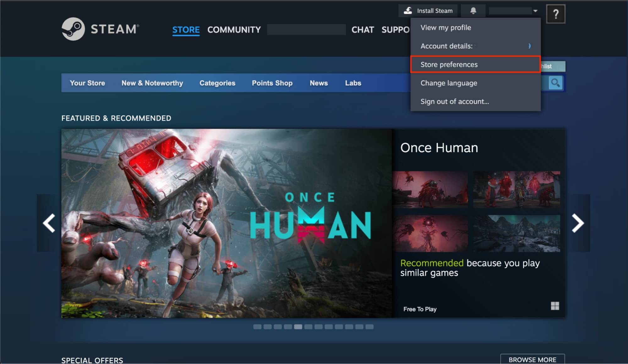Click the BROWSE MORE button

[532, 360]
